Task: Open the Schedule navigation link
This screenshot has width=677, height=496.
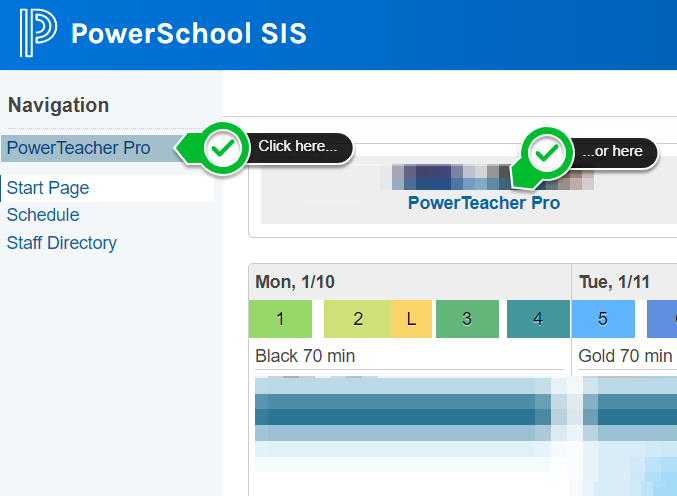Action: pos(43,215)
